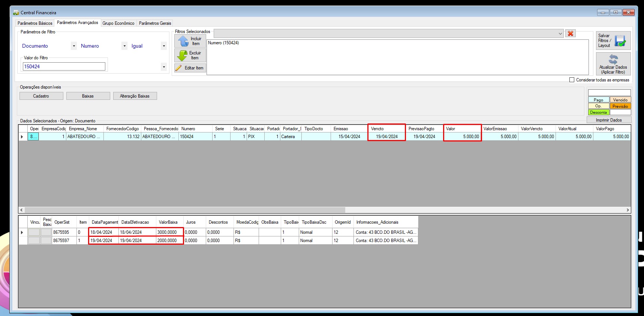Screen dimensions: 644x316
Task: Click the red X clear filter icon
Action: (x=571, y=33)
